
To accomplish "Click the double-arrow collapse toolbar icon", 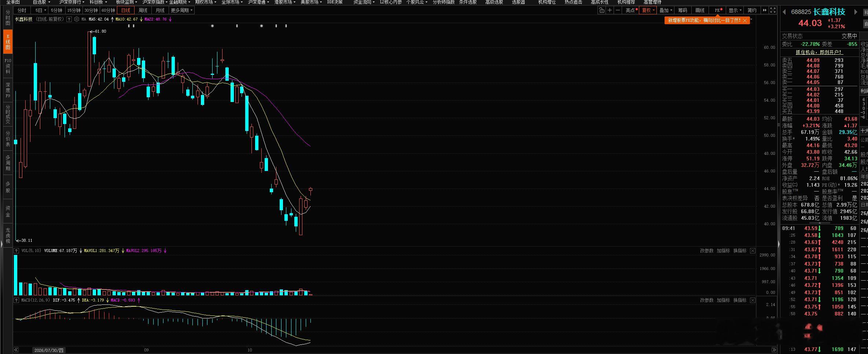I will coord(765,10).
